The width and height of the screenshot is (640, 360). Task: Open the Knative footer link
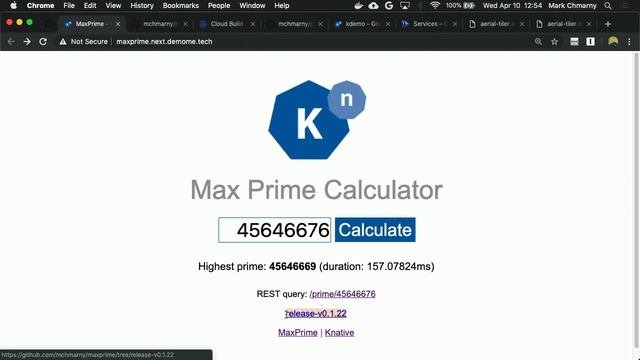click(x=339, y=333)
